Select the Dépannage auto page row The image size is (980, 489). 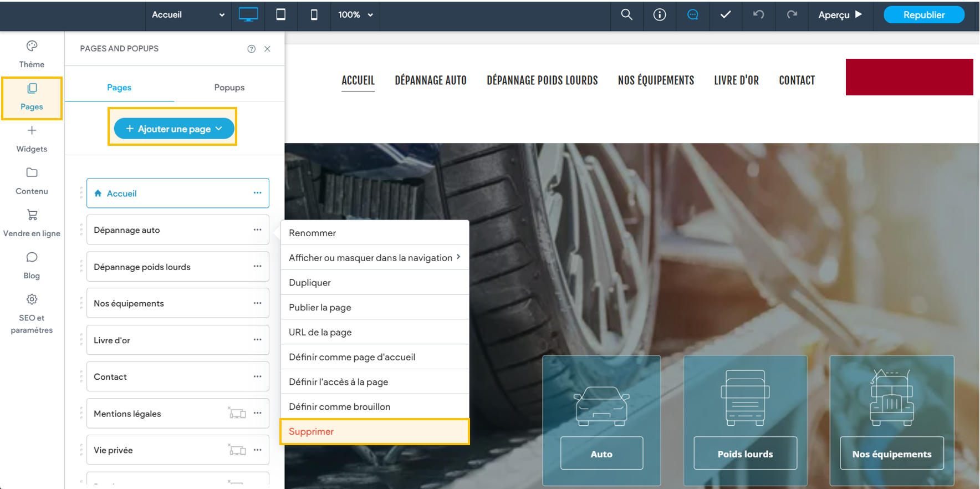click(x=178, y=230)
